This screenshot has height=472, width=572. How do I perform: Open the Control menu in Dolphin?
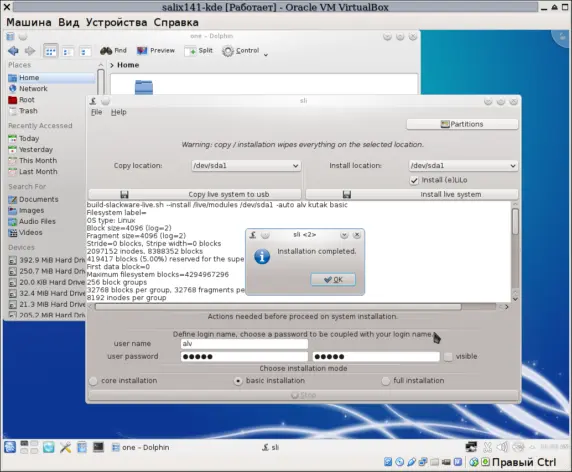(x=241, y=51)
